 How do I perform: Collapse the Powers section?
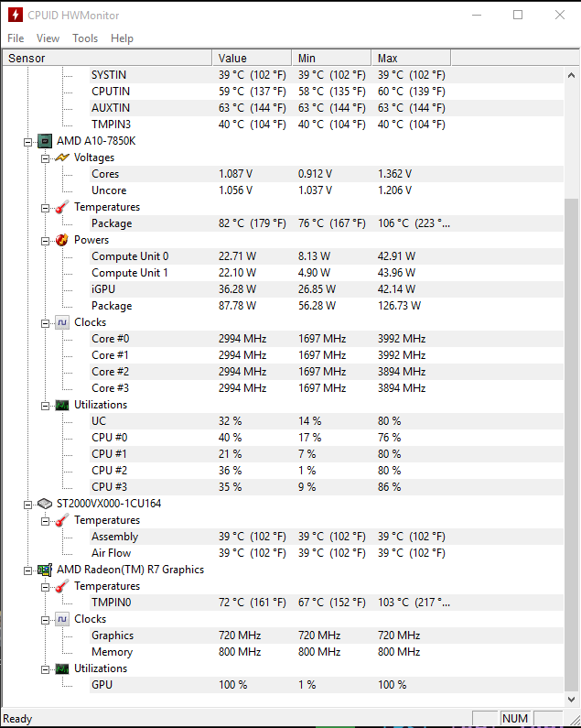click(45, 241)
